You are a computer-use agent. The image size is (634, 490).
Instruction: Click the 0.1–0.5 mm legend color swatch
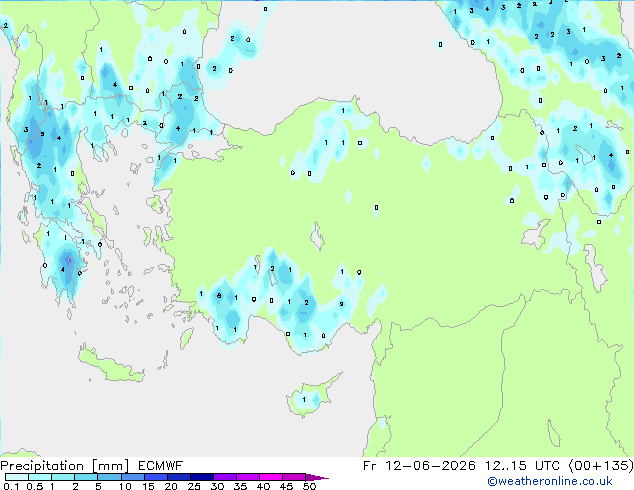(x=17, y=477)
